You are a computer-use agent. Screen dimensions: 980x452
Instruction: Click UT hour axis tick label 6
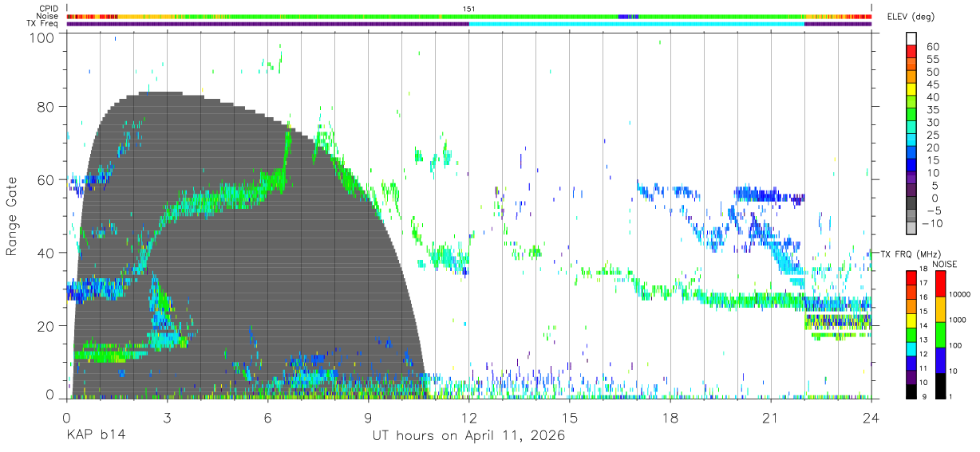point(267,417)
